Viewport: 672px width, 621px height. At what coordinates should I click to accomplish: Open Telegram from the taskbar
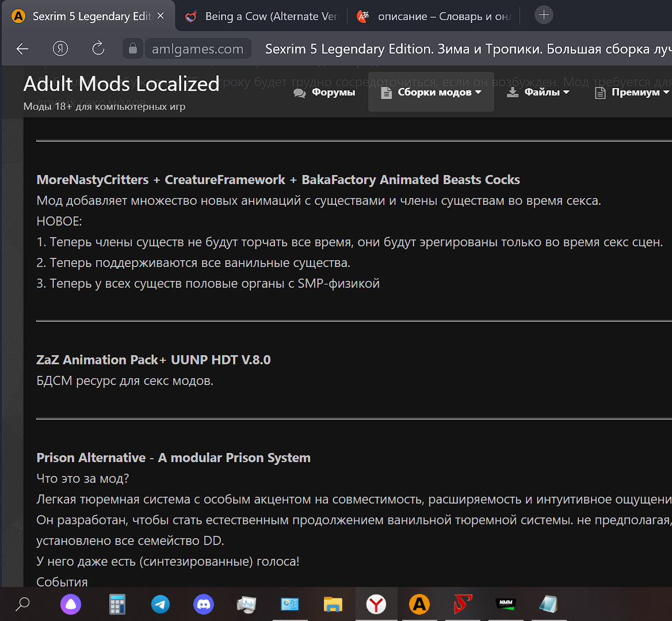coord(161,604)
